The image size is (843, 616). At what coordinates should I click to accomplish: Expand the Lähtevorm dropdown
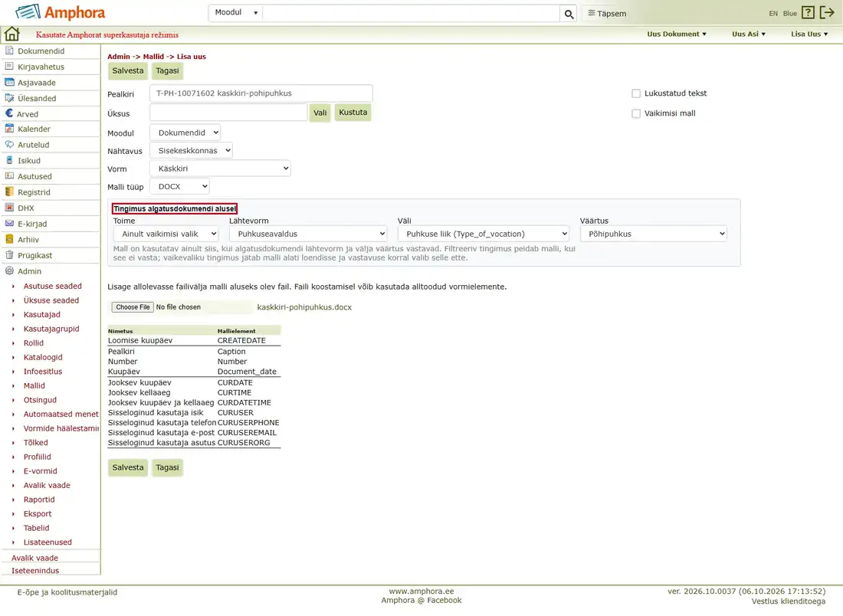[x=308, y=234]
